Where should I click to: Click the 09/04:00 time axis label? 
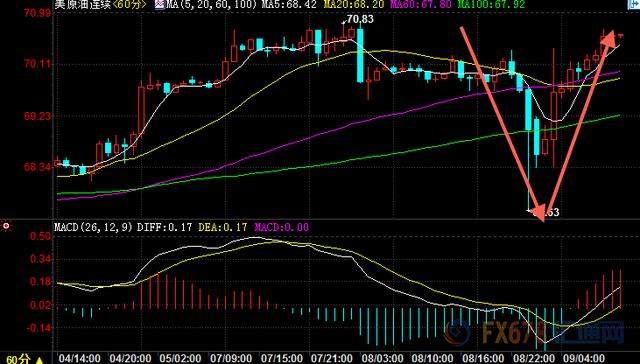584,359
